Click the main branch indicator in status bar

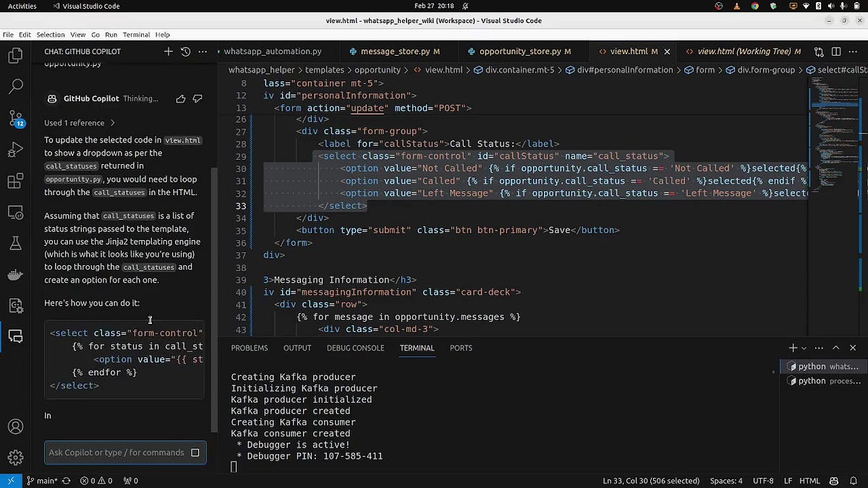42,480
